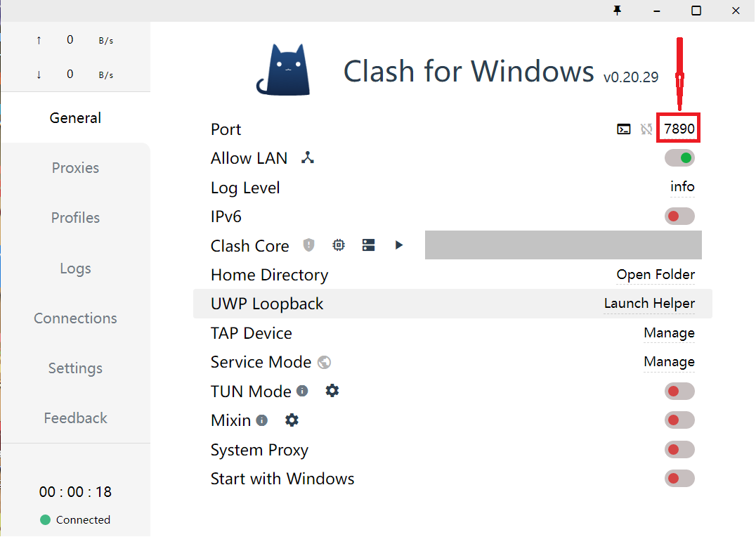Click Manage for TAP Device
This screenshot has width=756, height=537.
pos(669,333)
